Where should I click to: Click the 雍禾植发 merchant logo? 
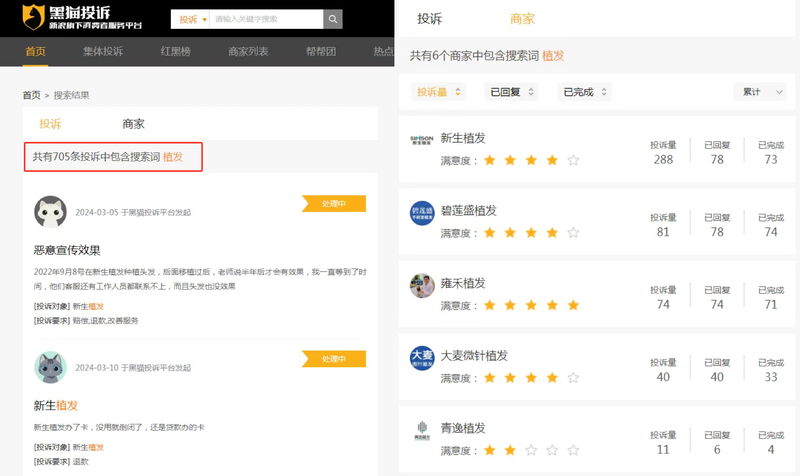coord(422,285)
